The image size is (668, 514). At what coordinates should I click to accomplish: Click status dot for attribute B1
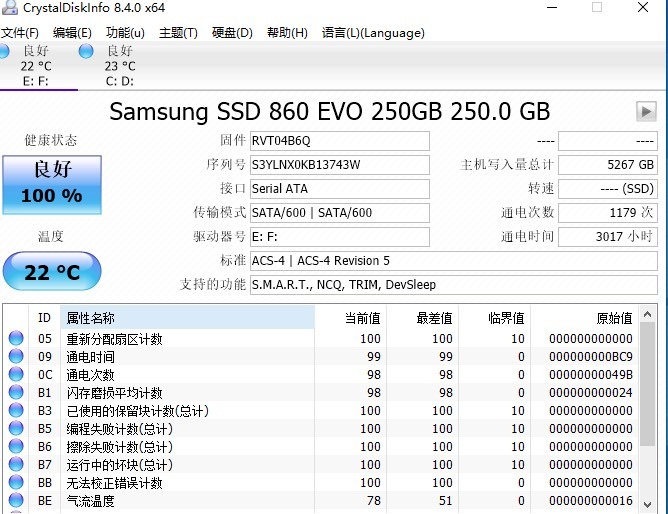16,392
